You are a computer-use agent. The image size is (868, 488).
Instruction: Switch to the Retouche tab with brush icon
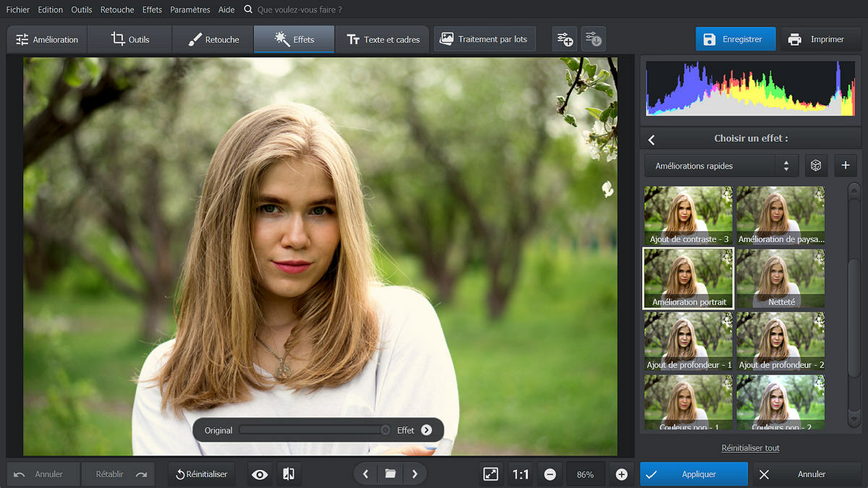tap(213, 39)
